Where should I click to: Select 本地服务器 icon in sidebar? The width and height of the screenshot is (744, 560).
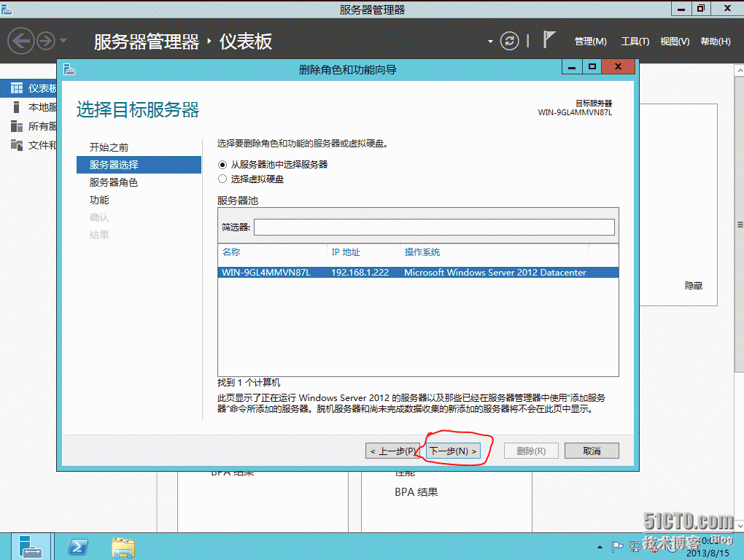click(x=17, y=107)
